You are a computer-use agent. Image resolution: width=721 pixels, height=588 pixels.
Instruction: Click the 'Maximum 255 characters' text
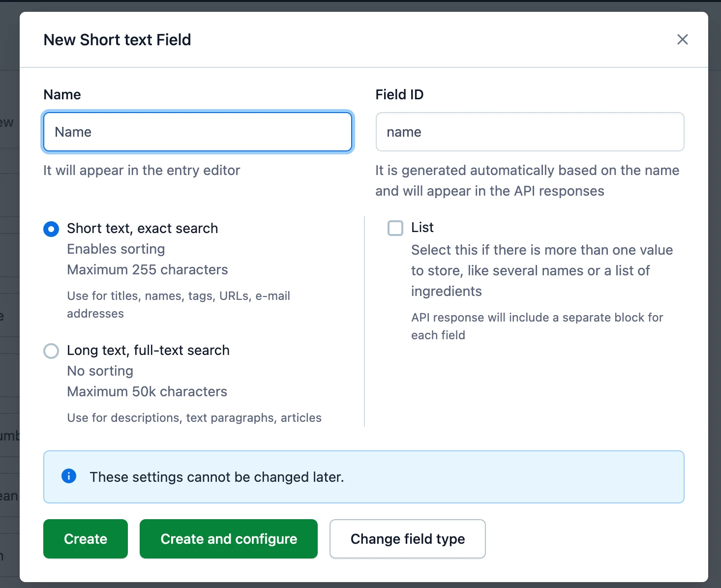pyautogui.click(x=148, y=269)
